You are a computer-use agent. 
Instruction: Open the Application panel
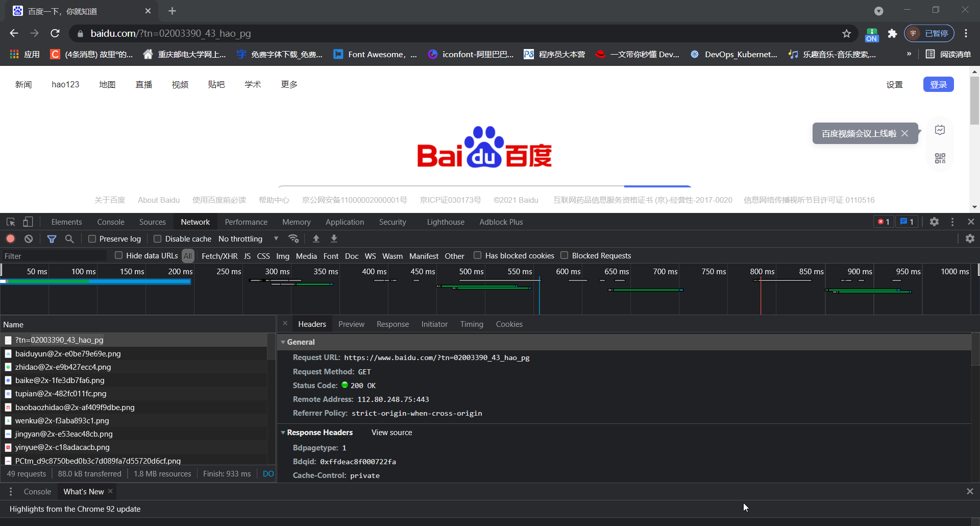pos(345,222)
